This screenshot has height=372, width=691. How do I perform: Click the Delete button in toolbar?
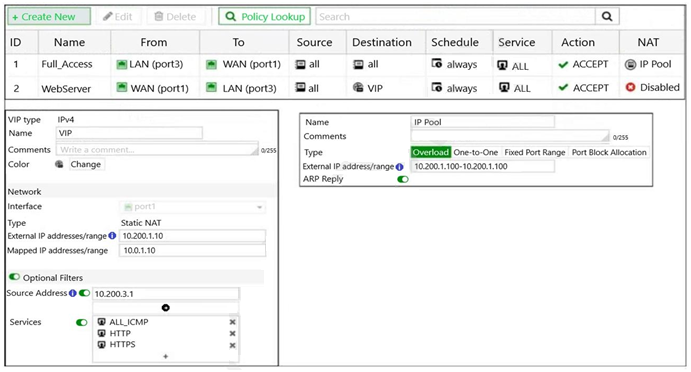point(175,17)
